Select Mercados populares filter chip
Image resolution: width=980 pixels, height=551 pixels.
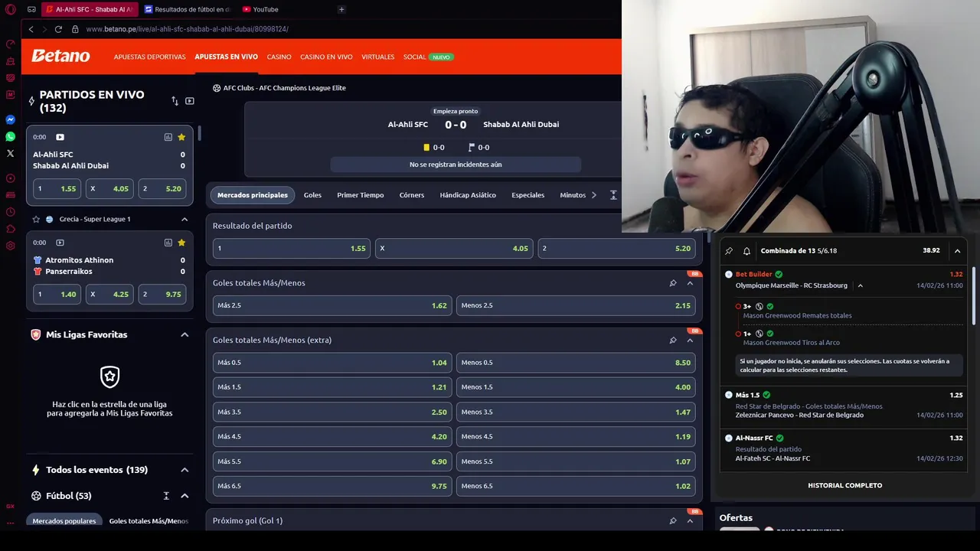(64, 520)
